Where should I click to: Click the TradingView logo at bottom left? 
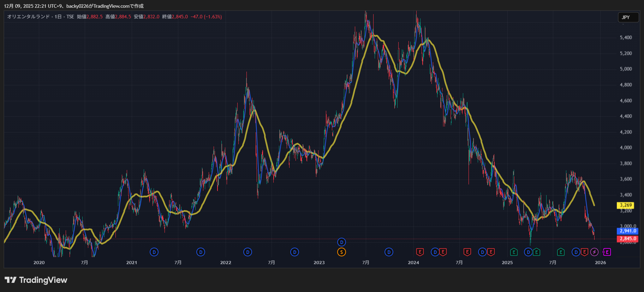point(36,280)
